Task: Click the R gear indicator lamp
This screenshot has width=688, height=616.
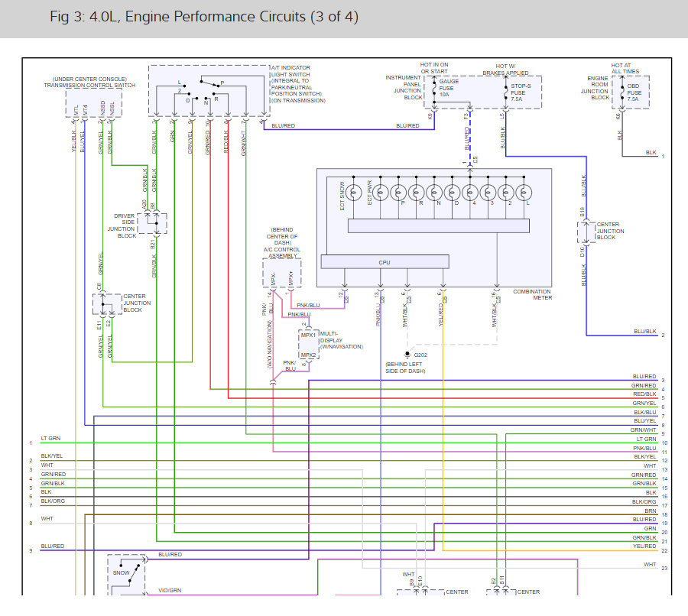Action: click(x=417, y=193)
